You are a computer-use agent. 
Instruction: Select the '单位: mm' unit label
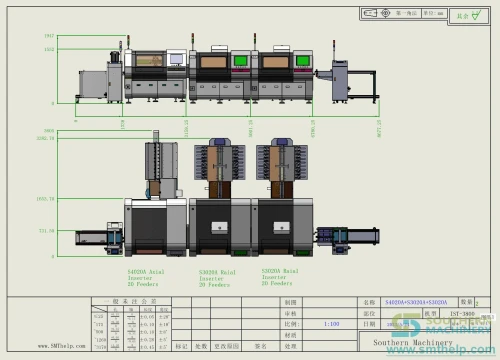coord(433,13)
